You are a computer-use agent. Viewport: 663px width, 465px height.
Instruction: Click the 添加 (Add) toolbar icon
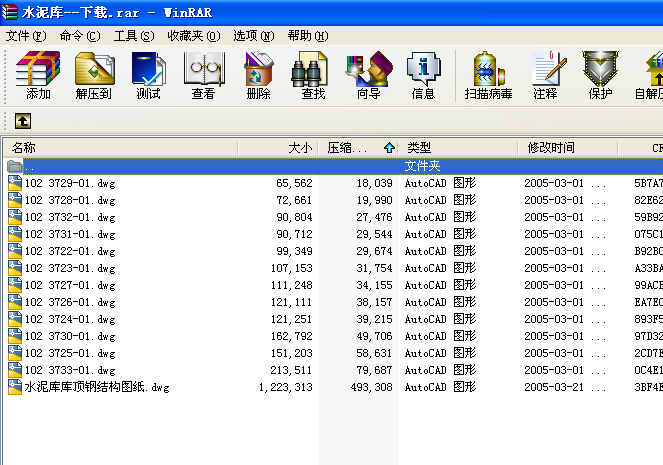click(38, 75)
